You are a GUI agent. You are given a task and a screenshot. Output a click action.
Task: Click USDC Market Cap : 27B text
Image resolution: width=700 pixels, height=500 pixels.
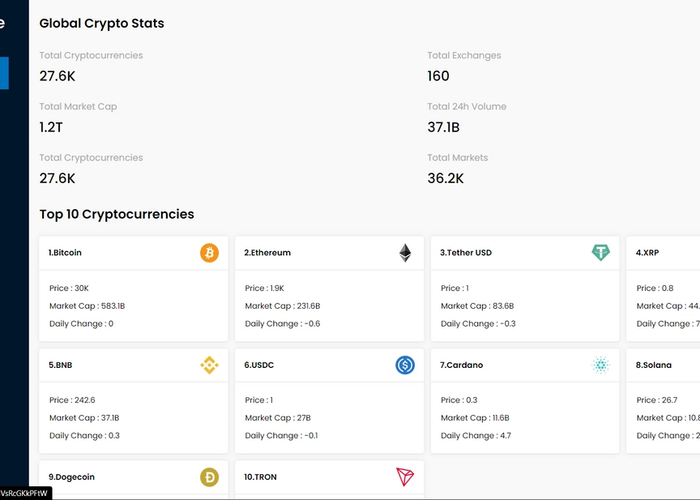tap(278, 418)
